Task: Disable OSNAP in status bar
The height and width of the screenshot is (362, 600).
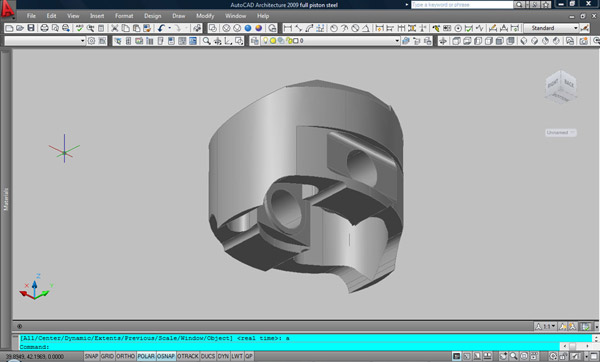Action: point(166,356)
